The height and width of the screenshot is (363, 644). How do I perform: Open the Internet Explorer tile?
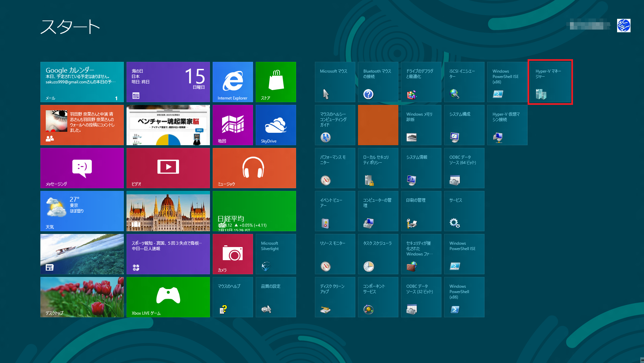[x=232, y=82]
